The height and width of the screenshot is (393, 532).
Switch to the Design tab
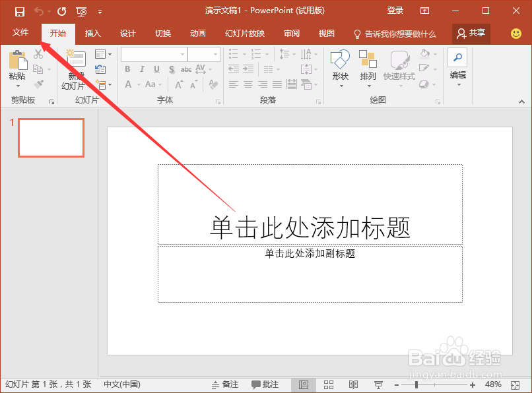point(127,33)
